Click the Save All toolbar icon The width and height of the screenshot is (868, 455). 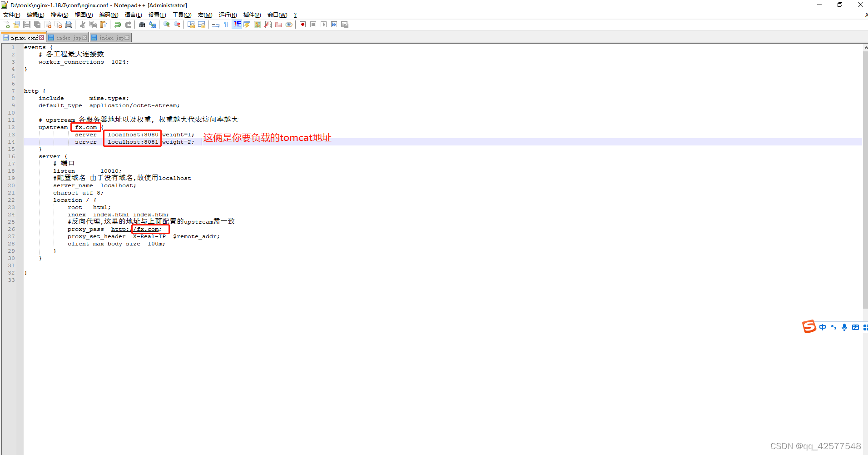37,25
